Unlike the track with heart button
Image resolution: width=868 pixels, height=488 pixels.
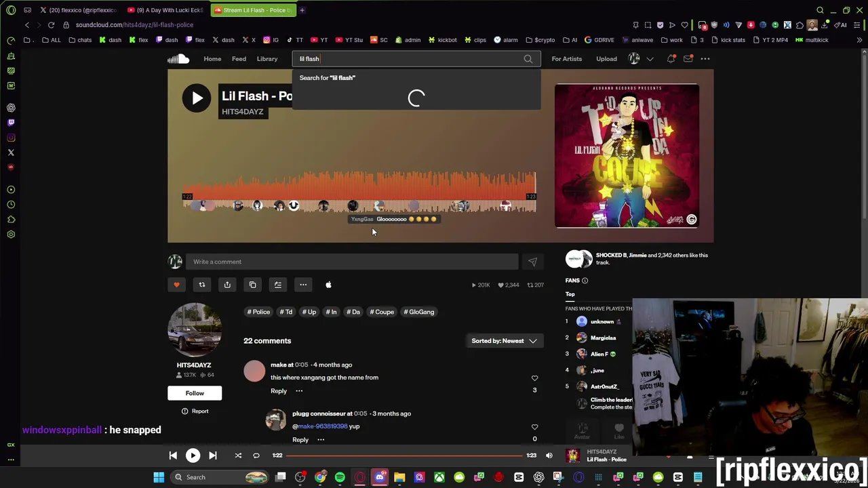point(176,285)
